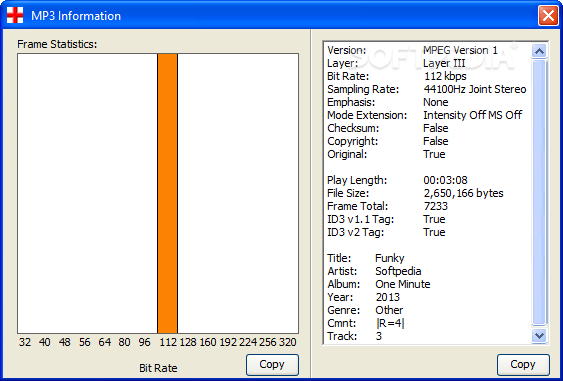
Task: Click the 112 bit rate axis label
Action: (168, 342)
